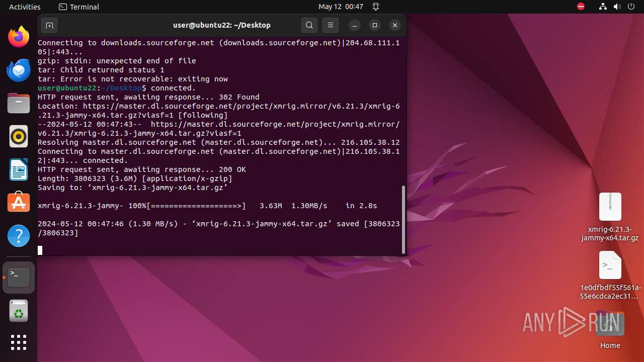Open the Activities overview

click(x=25, y=7)
